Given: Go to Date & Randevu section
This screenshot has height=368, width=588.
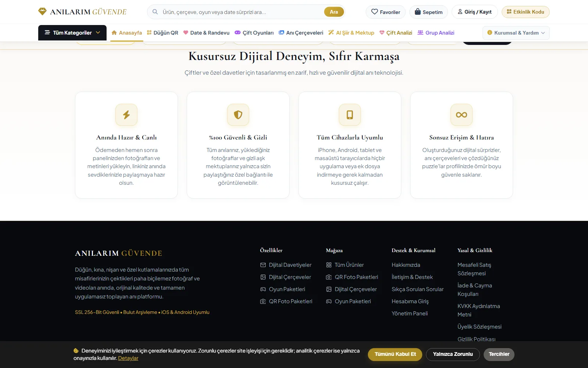Looking at the screenshot, I should [206, 33].
